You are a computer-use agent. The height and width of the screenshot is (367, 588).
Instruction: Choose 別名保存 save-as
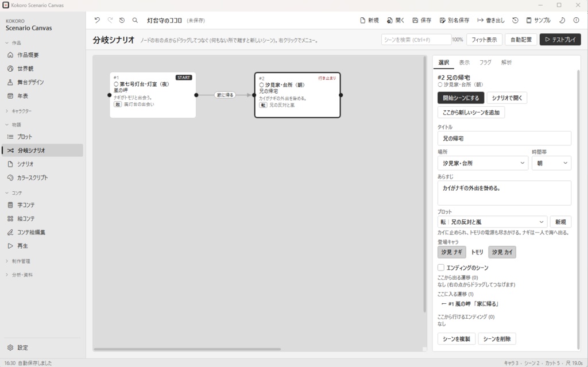pos(454,20)
